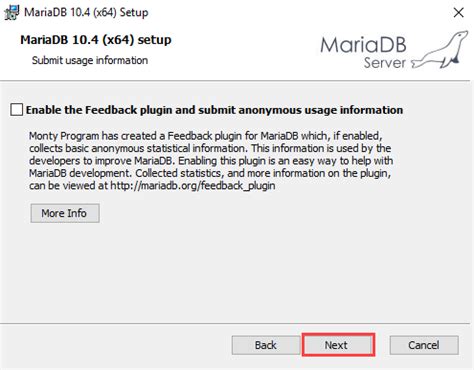The width and height of the screenshot is (474, 370).
Task: Click the MariaDB 10.4 (x64) Setup title bar
Action: tap(86, 13)
